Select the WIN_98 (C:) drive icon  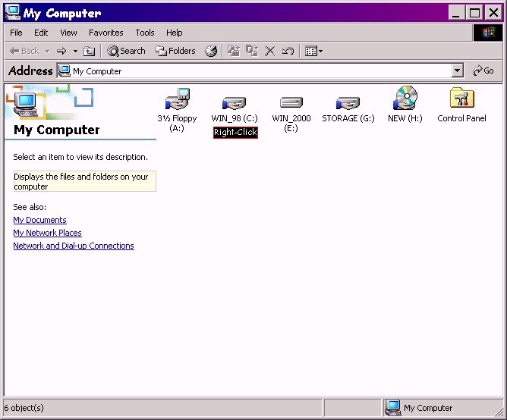click(234, 103)
